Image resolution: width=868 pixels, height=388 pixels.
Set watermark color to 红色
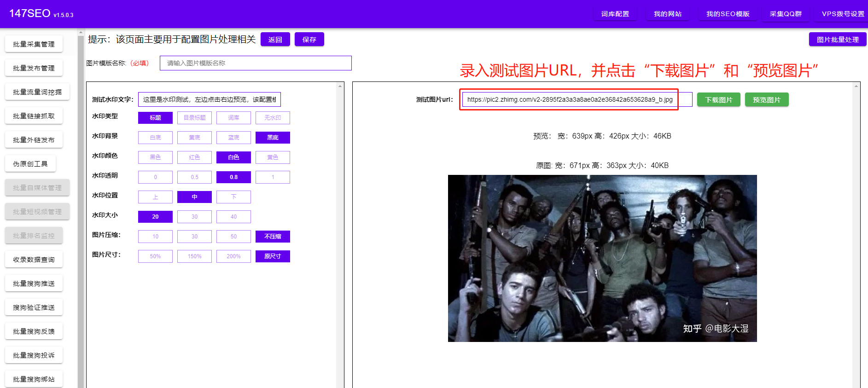(194, 157)
